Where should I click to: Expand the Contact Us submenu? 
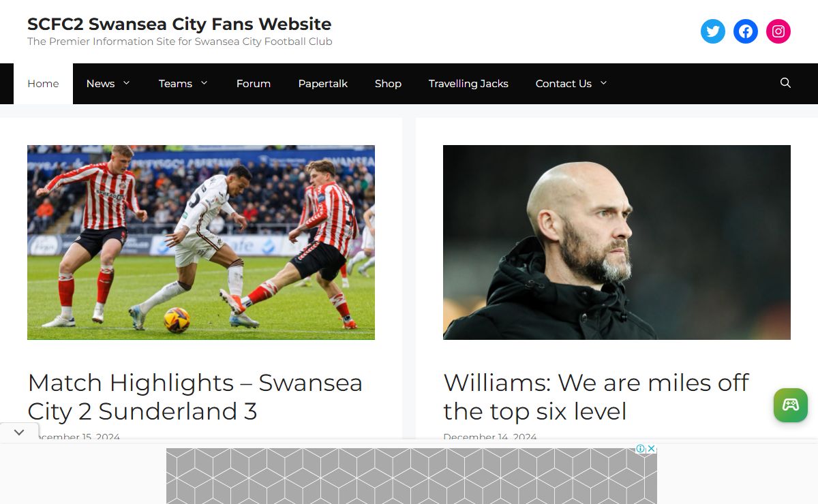(x=603, y=83)
